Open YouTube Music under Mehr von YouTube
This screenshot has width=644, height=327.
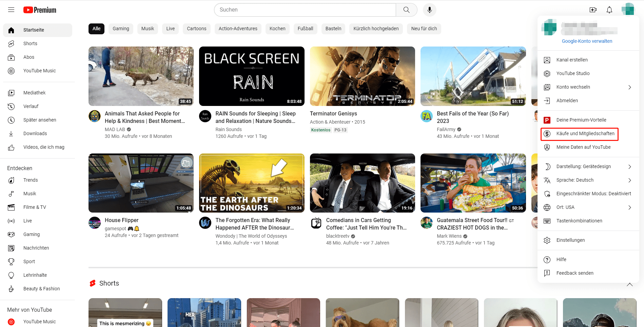(x=38, y=322)
